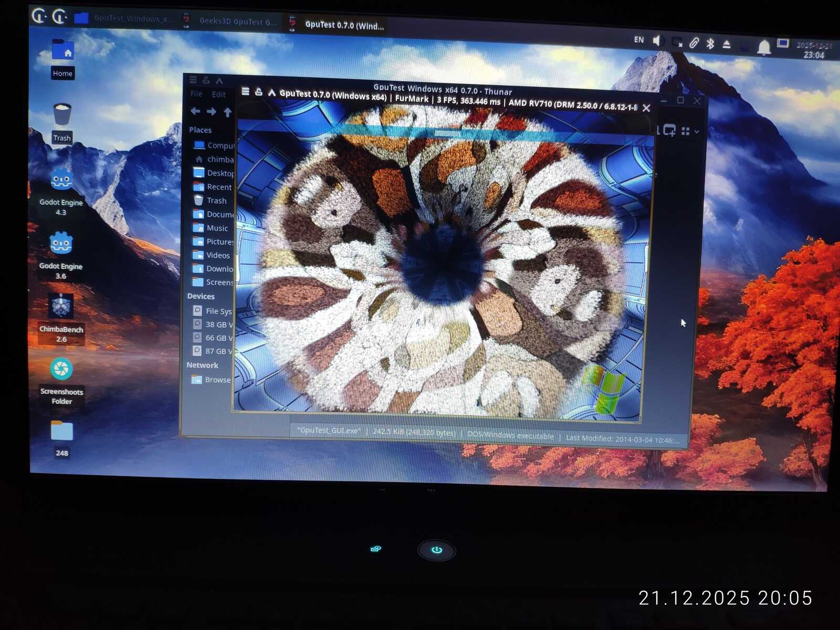Go to parent folder with Thunar's up arrow

(x=227, y=112)
